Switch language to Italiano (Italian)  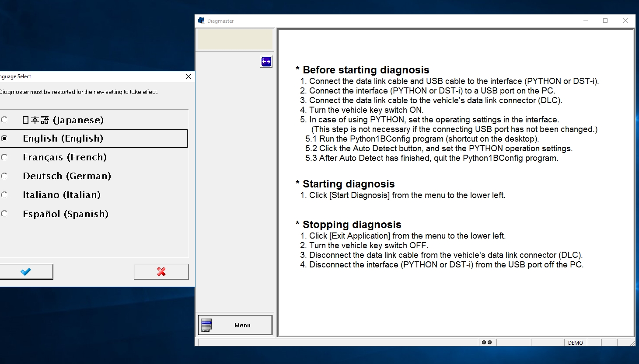click(4, 195)
